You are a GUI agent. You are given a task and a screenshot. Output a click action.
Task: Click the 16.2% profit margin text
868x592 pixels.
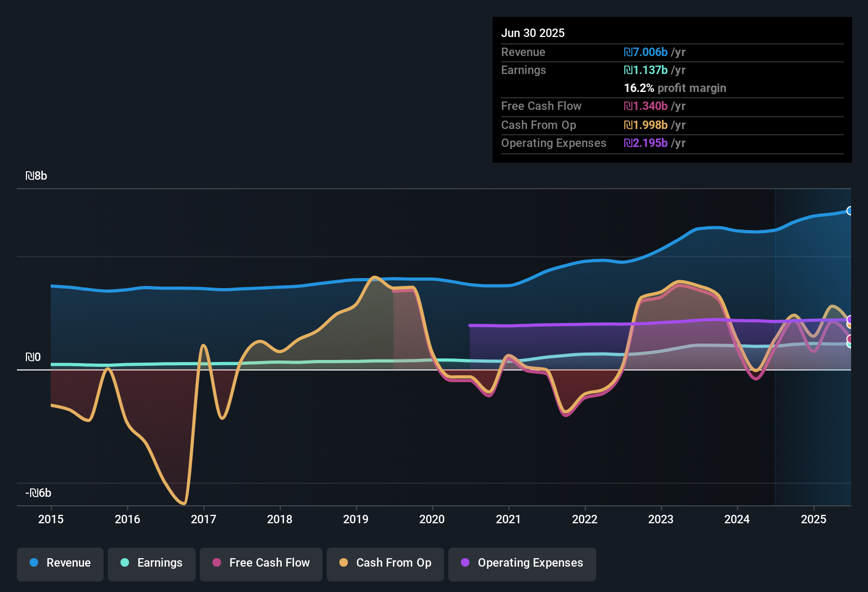click(675, 88)
